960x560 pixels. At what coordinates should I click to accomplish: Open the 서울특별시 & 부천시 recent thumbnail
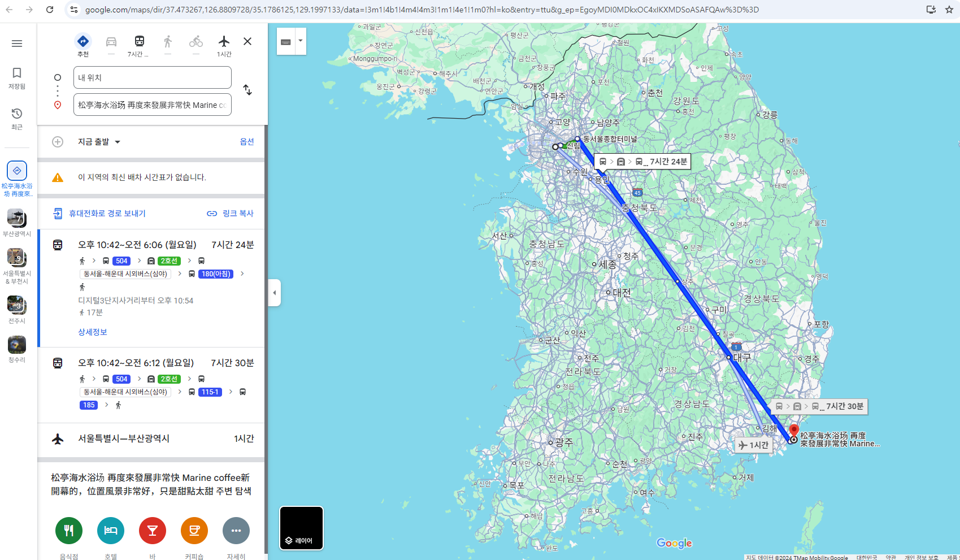point(17,266)
